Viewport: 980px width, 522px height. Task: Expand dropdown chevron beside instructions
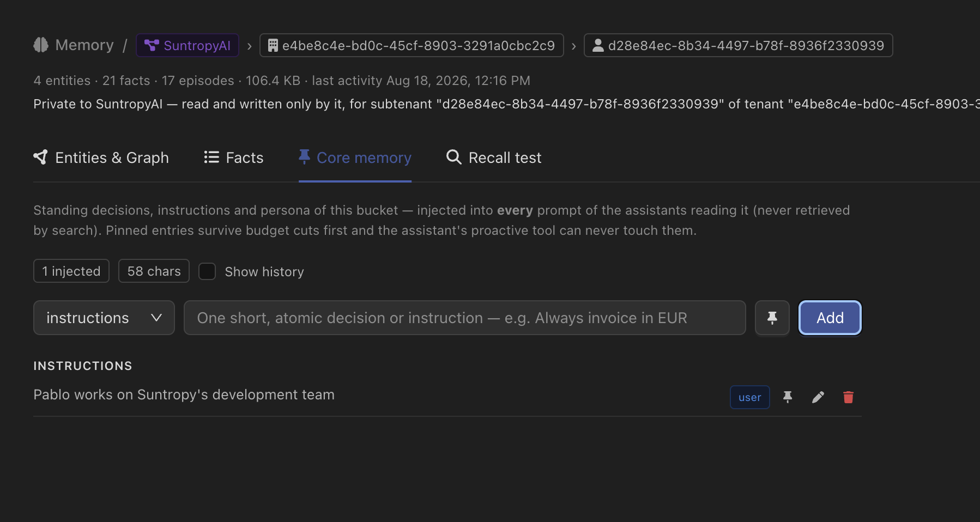(156, 318)
